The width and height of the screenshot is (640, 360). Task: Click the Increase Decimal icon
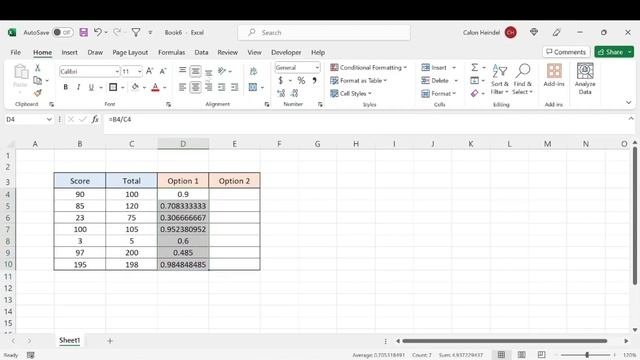coord(281,93)
